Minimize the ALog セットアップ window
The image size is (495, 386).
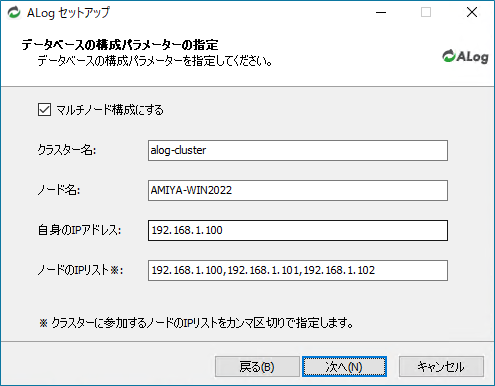pos(381,13)
